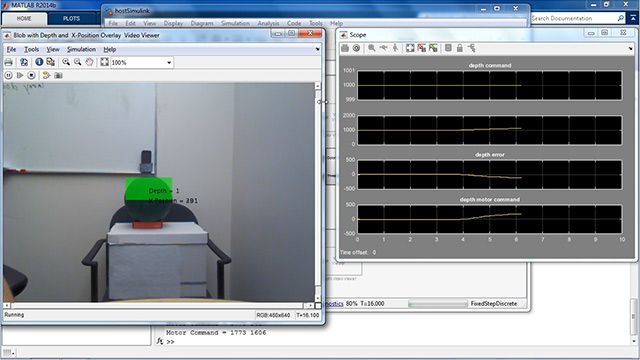Click the 'Motor Command = 1773 1606' output text
Image resolution: width=640 pixels, height=360 pixels.
[x=216, y=333]
